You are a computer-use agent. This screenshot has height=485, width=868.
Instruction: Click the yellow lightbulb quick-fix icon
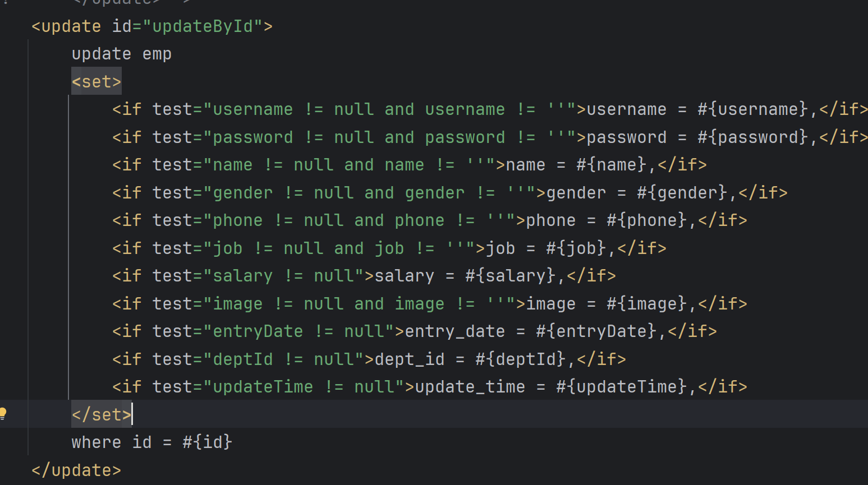click(3, 414)
